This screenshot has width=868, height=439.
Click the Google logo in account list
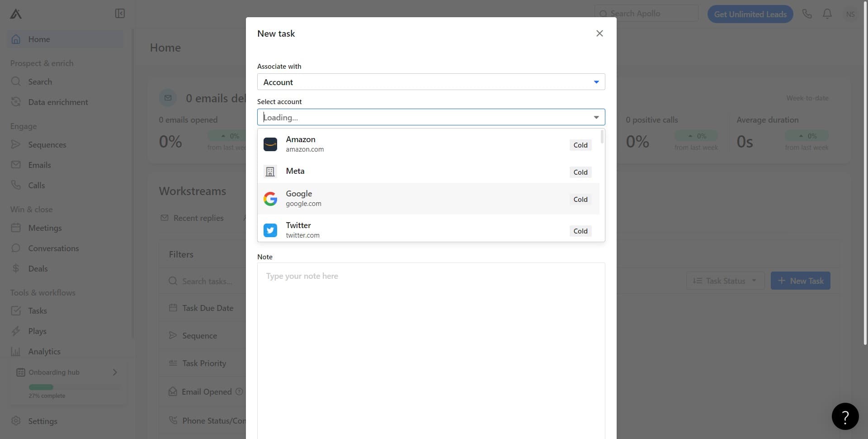(270, 199)
